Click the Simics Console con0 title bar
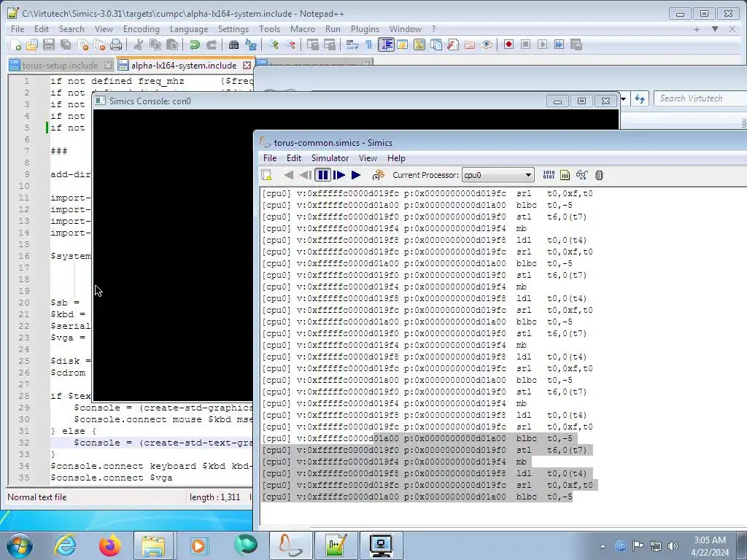Image resolution: width=747 pixels, height=560 pixels. click(320, 101)
